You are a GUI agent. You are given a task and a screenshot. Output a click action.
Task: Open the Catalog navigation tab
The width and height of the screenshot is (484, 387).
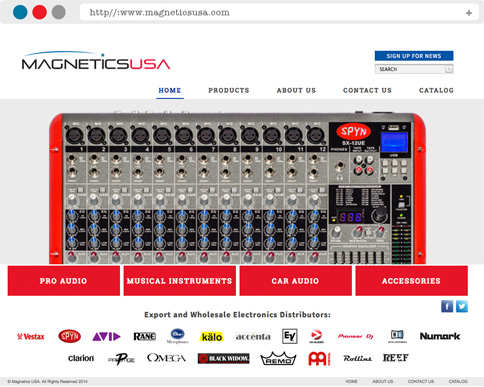pyautogui.click(x=436, y=90)
